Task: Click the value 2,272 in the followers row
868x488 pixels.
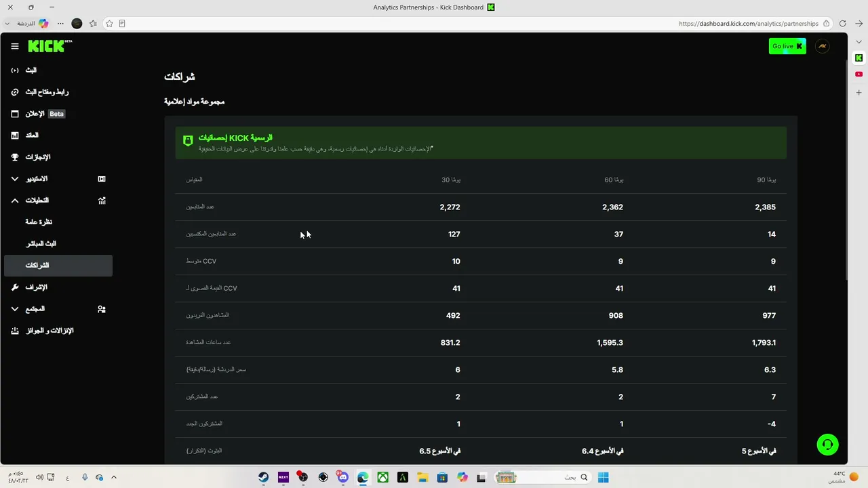Action: 450,207
